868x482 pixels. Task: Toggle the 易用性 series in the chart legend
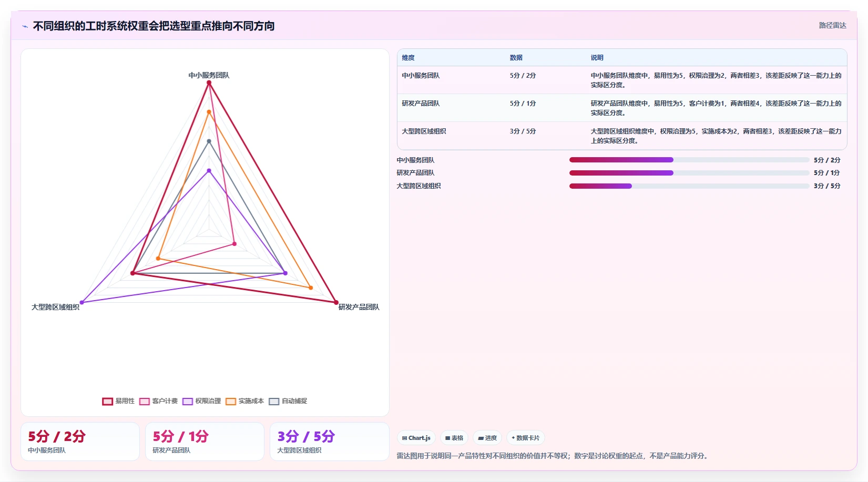pyautogui.click(x=118, y=401)
